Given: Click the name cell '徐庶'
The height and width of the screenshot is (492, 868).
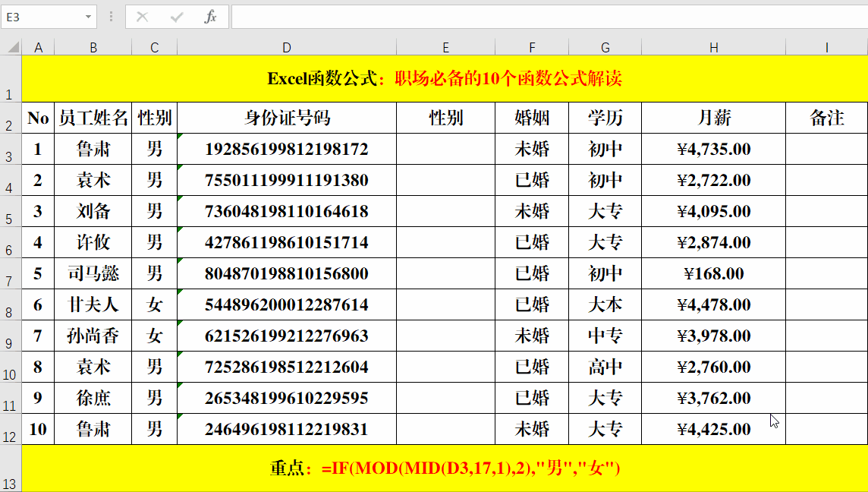Looking at the screenshot, I should pos(93,398).
